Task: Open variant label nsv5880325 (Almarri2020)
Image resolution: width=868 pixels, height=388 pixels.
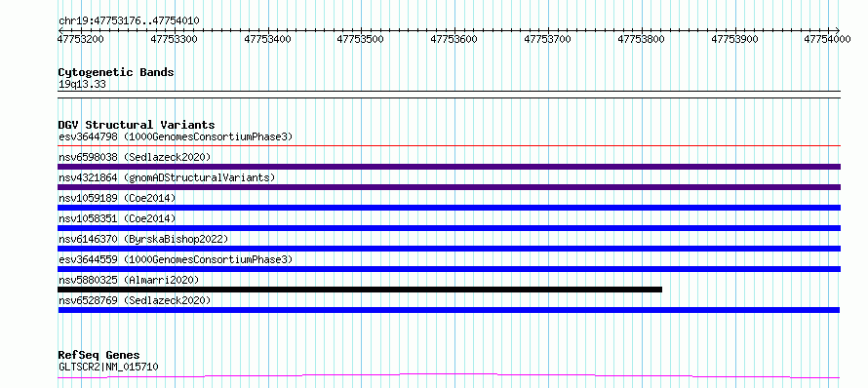Action: (129, 280)
